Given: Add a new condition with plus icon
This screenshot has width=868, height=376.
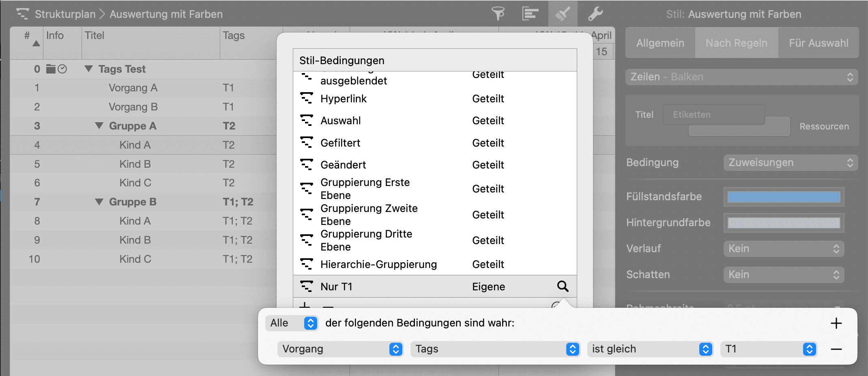Looking at the screenshot, I should (x=836, y=323).
